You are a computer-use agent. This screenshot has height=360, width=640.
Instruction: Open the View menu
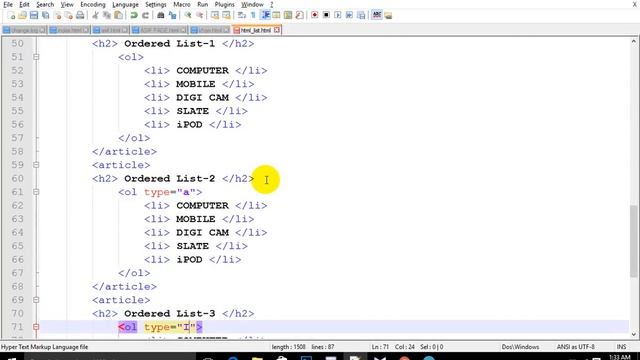click(x=67, y=4)
